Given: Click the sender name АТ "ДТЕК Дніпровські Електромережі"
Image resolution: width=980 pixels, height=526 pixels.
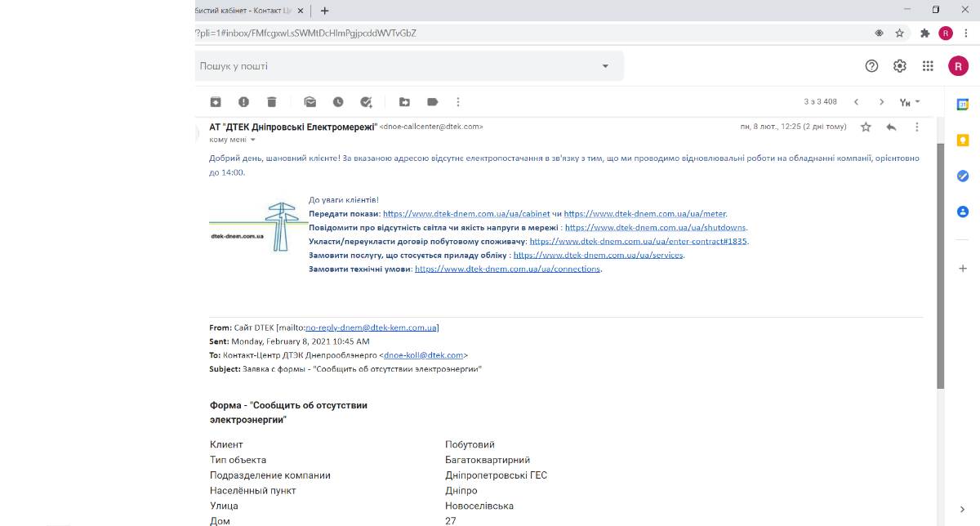Looking at the screenshot, I should 293,127.
